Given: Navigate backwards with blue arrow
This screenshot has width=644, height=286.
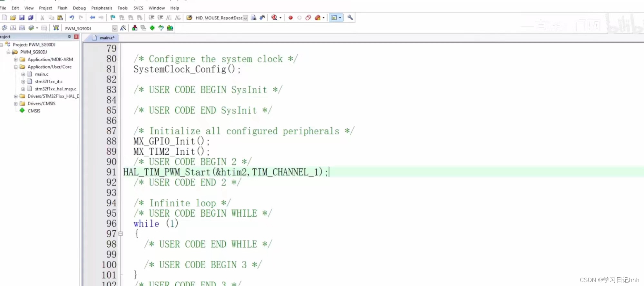Looking at the screenshot, I should pyautogui.click(x=93, y=18).
